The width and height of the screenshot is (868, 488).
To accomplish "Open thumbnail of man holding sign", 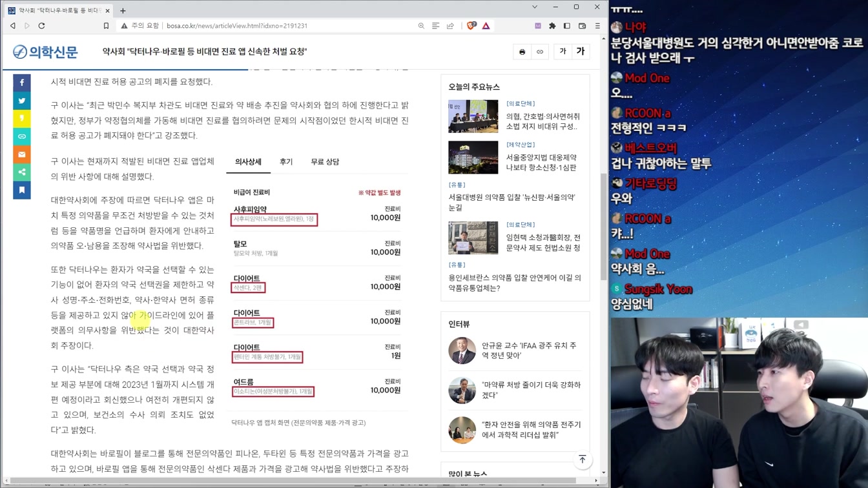I will pos(473,238).
